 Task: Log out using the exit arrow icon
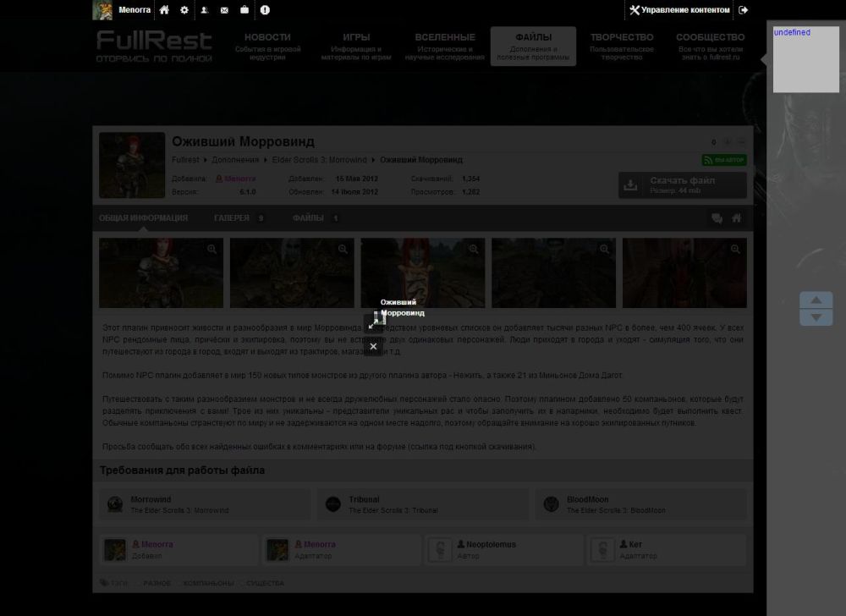click(744, 9)
